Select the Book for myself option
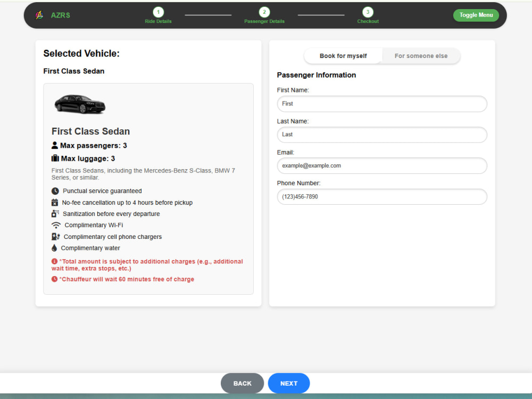The image size is (532, 399). [x=343, y=56]
